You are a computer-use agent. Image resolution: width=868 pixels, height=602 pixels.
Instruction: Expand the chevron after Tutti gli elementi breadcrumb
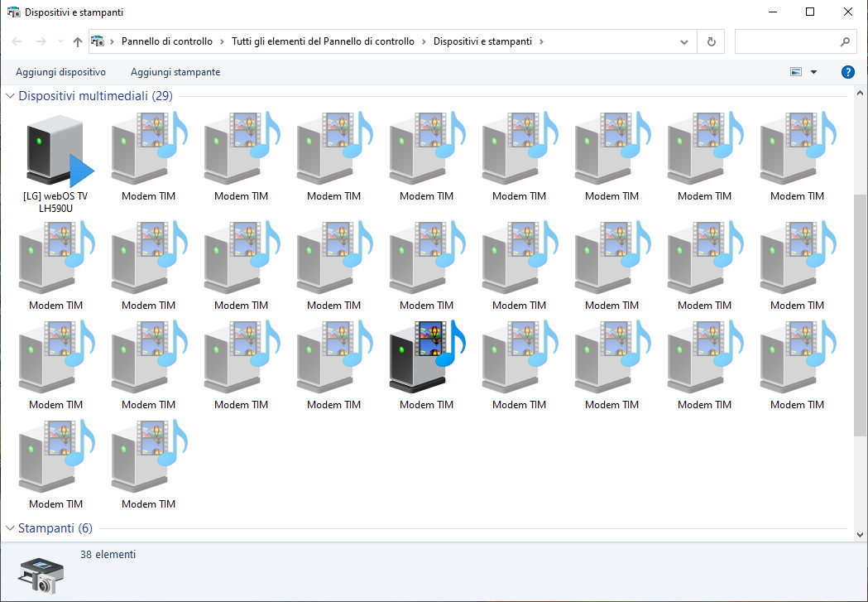[x=424, y=41]
